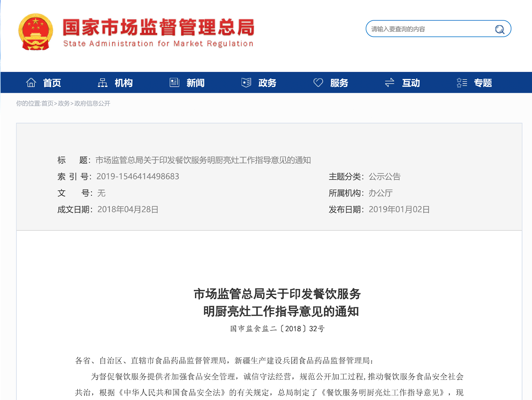
Task: Click the 首页 breadcrumb link
Action: tap(47, 104)
